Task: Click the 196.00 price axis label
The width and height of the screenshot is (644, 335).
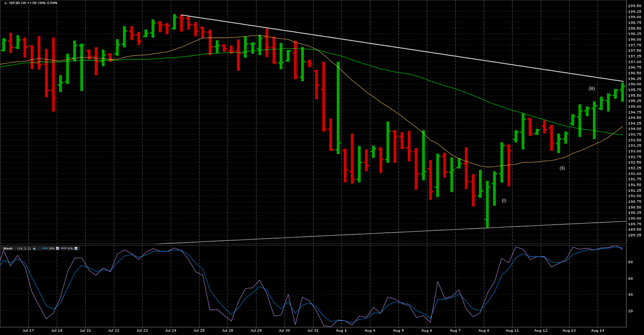Action: pos(635,84)
